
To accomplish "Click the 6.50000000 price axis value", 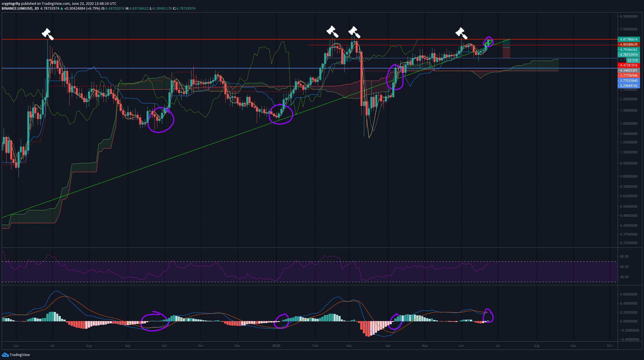I will pos(628,16).
